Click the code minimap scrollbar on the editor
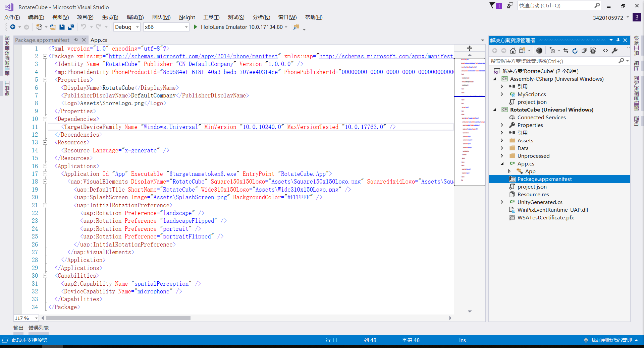The width and height of the screenshot is (644, 348). (470, 122)
